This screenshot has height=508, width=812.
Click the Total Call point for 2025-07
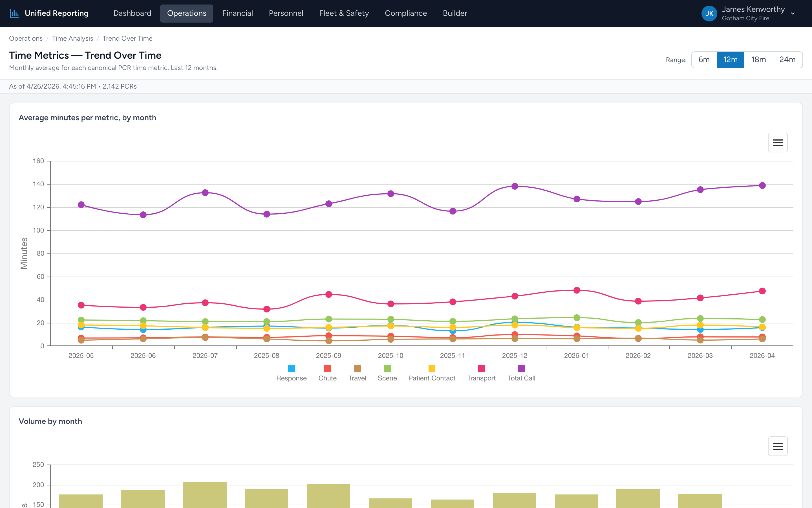205,192
